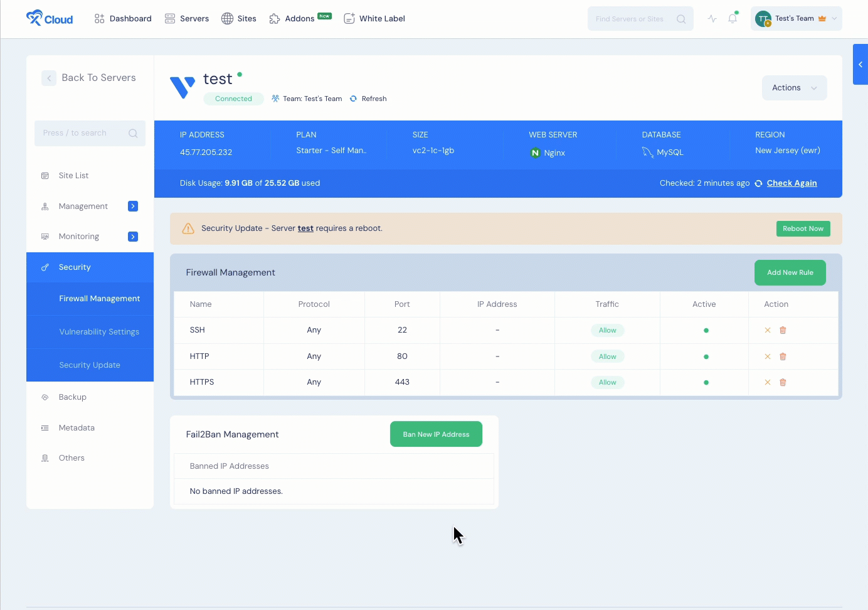Expand the Management section in sidebar
Image resolution: width=868 pixels, height=610 pixels.
click(x=132, y=206)
